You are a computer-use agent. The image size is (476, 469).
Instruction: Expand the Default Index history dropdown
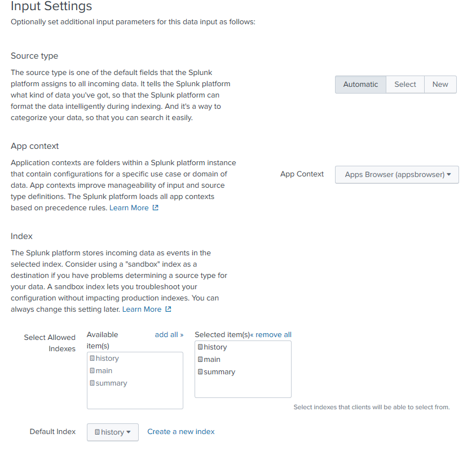click(113, 432)
